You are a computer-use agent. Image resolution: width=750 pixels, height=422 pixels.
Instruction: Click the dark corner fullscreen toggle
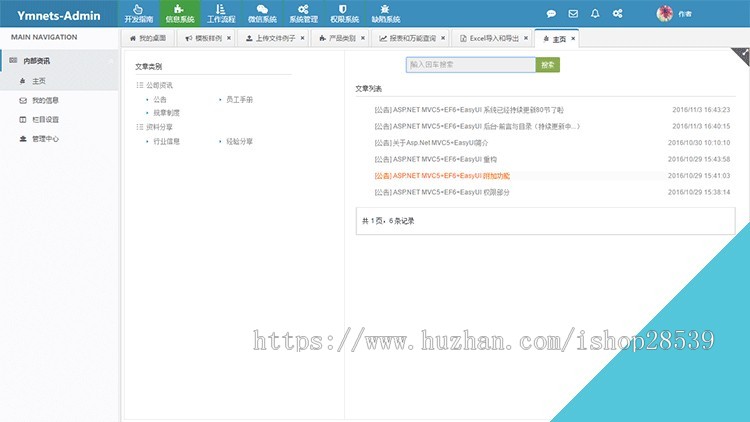pyautogui.click(x=743, y=54)
